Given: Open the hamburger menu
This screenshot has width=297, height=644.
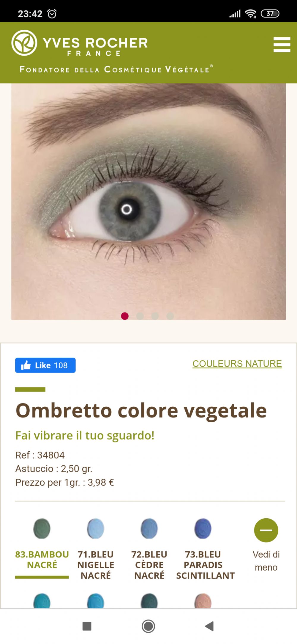Looking at the screenshot, I should [282, 45].
